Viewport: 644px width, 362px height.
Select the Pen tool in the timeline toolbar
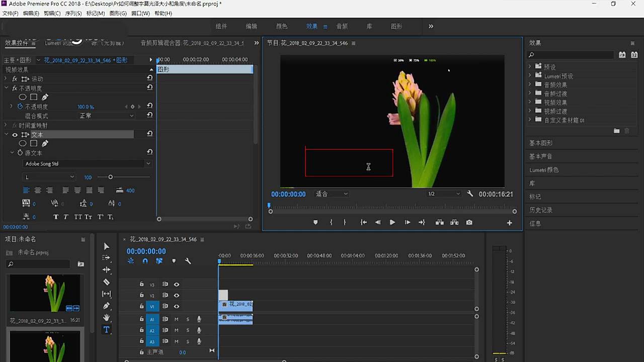click(106, 306)
